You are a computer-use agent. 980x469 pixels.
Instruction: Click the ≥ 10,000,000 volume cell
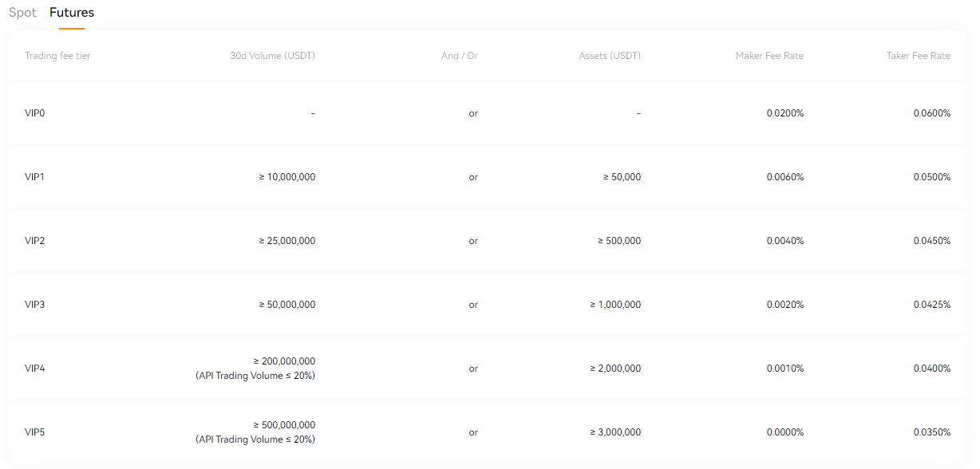(287, 177)
